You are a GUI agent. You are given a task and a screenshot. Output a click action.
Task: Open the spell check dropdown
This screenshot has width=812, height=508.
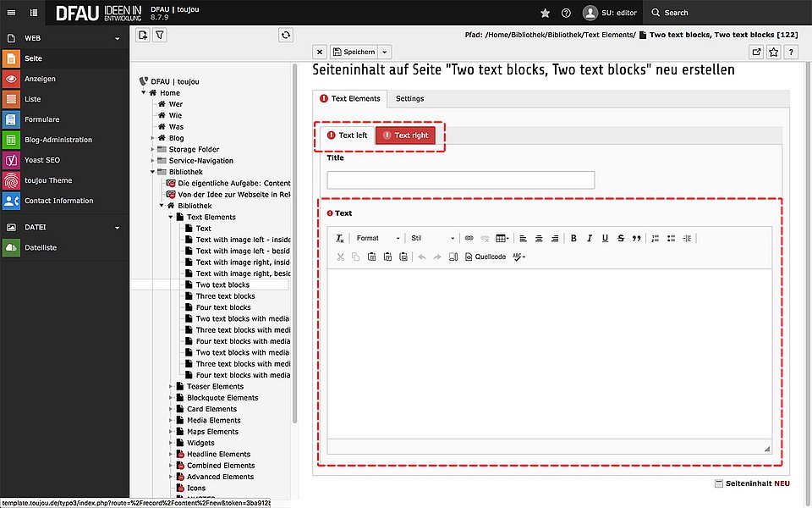click(x=518, y=257)
